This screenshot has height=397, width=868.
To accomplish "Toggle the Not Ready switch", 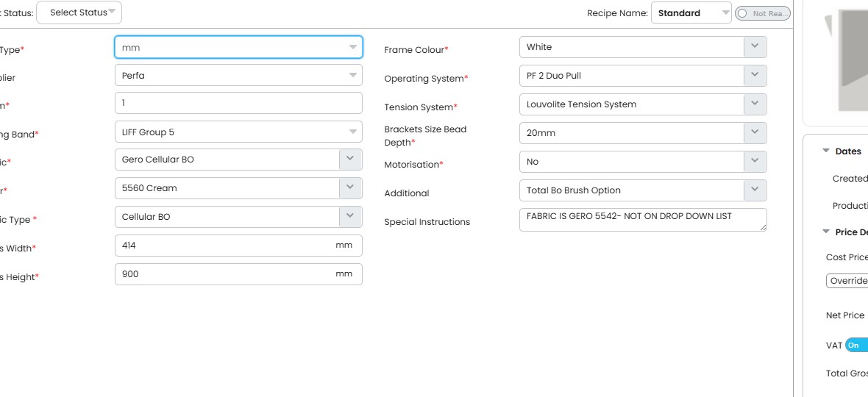I will click(x=762, y=13).
